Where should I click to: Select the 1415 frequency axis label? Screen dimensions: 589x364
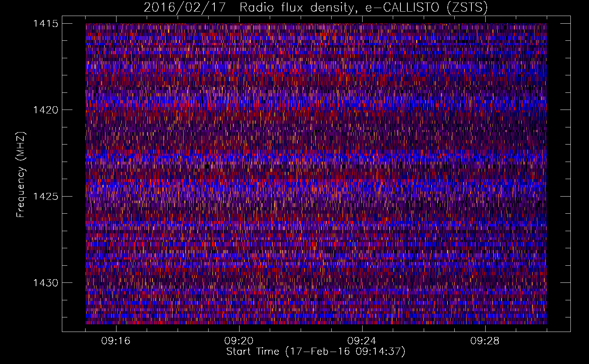pos(46,24)
